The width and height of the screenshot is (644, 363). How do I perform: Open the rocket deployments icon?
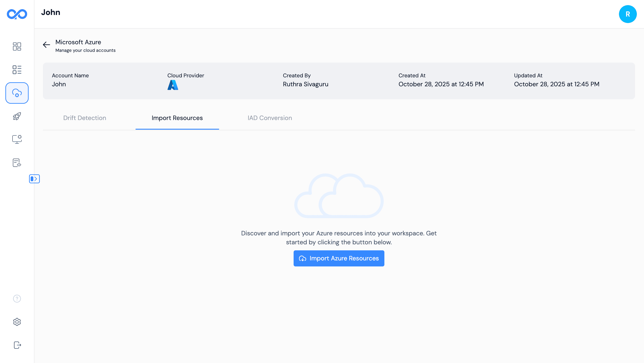coord(17,116)
